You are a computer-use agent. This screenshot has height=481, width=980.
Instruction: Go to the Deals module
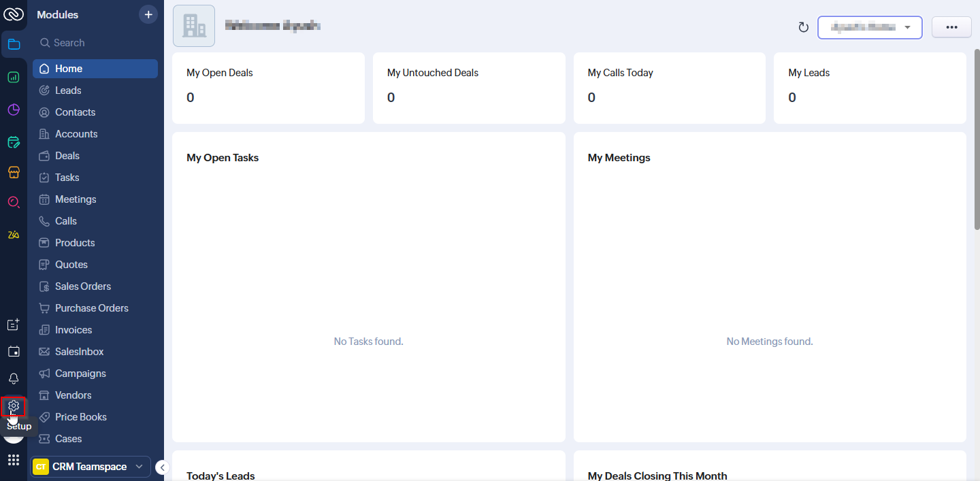(67, 156)
